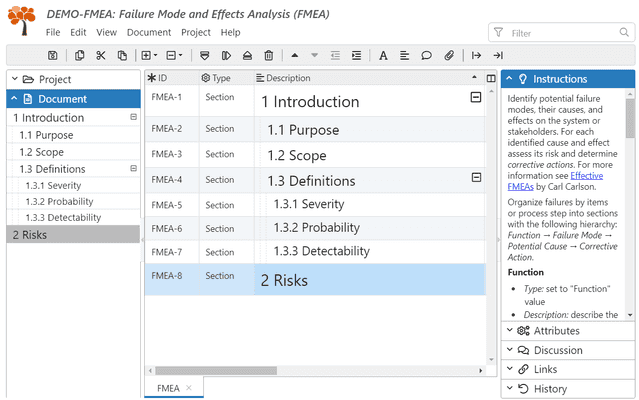The image size is (639, 400).
Task: Collapse the FMEA-1 Introduction table row
Action: coord(476,97)
